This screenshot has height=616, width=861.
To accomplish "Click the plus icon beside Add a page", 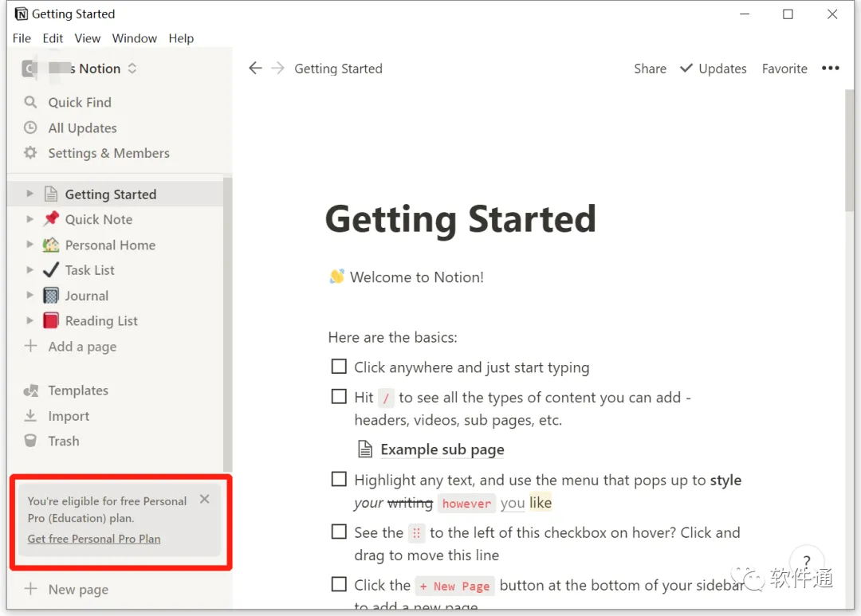I will coord(31,346).
